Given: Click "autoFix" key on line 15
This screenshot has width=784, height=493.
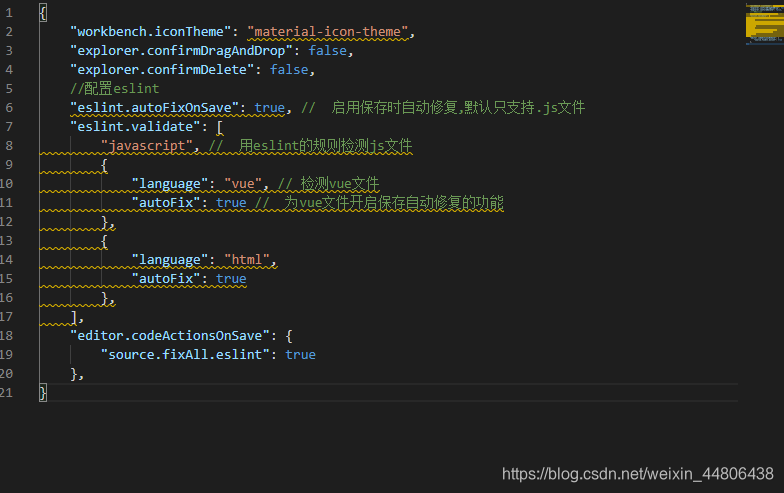Looking at the screenshot, I should pyautogui.click(x=166, y=278).
